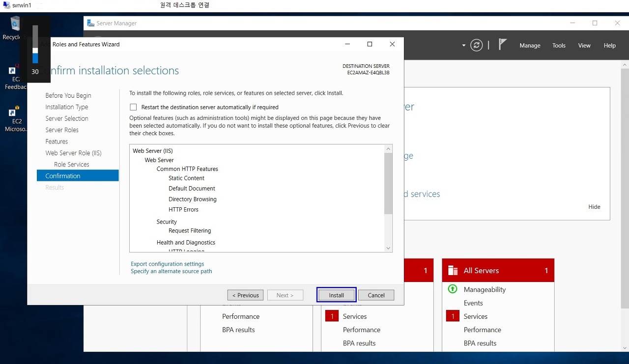Open the Export configuration settings link

click(x=168, y=264)
